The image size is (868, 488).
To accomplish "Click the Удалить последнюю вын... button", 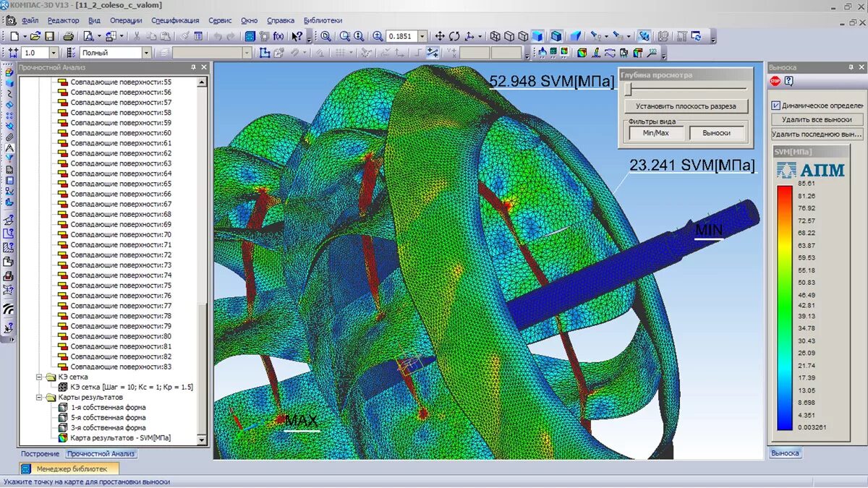I will (817, 134).
